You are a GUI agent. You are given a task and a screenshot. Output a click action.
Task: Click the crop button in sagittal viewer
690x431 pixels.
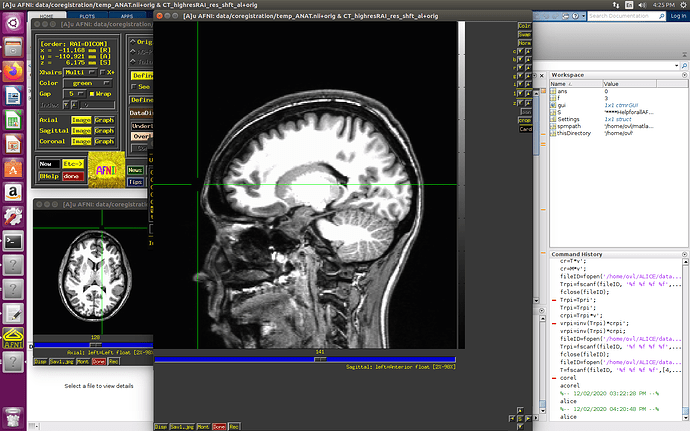525,120
